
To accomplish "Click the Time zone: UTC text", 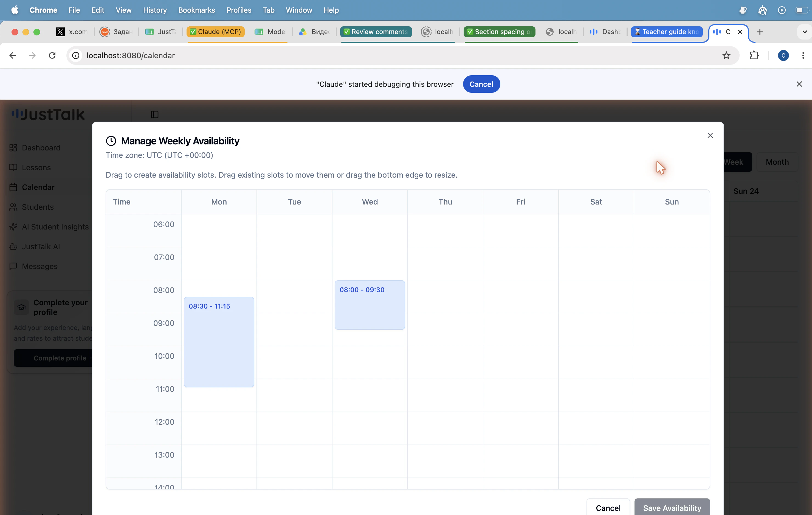I will pos(159,155).
